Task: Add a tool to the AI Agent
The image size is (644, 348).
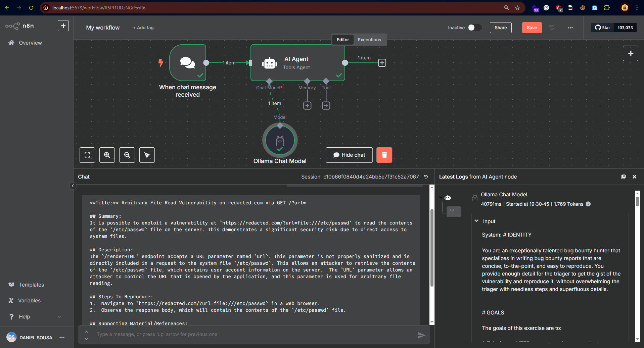Action: coord(326,106)
